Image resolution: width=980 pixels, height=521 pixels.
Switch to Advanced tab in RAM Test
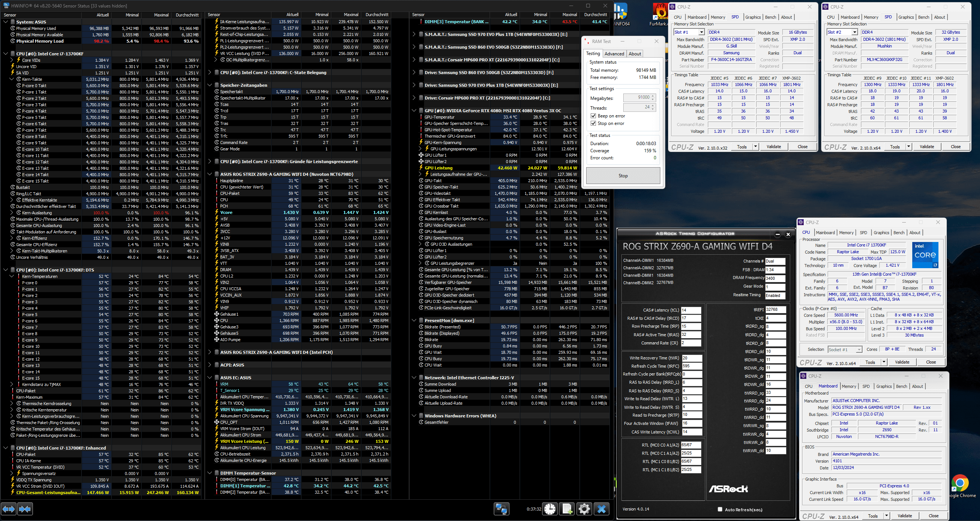pyautogui.click(x=614, y=54)
